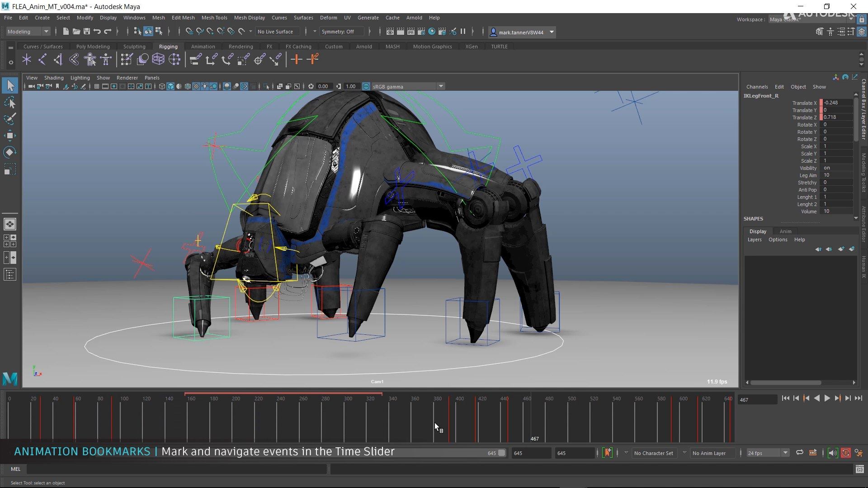Screen dimensions: 868x488
Task: Create a locator from the Rigging shelf
Action: tap(27, 59)
